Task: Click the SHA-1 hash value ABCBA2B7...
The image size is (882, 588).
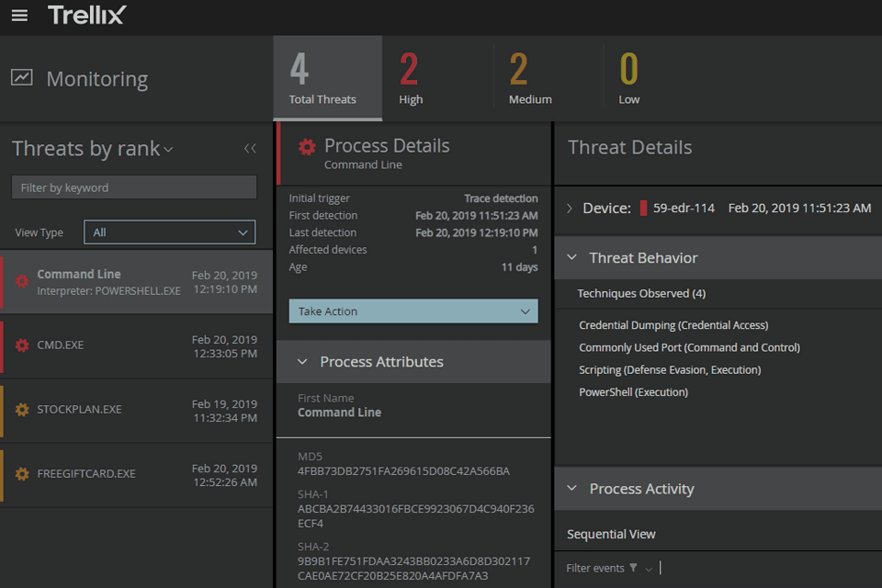Action: click(x=415, y=516)
